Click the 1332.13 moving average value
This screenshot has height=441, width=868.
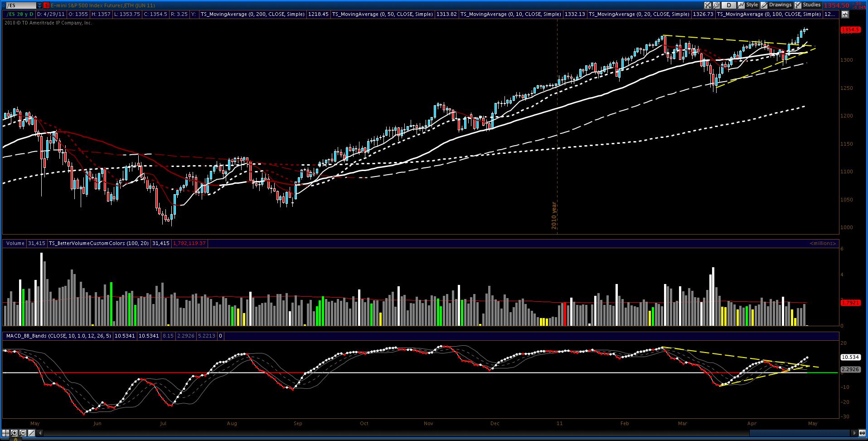point(575,15)
